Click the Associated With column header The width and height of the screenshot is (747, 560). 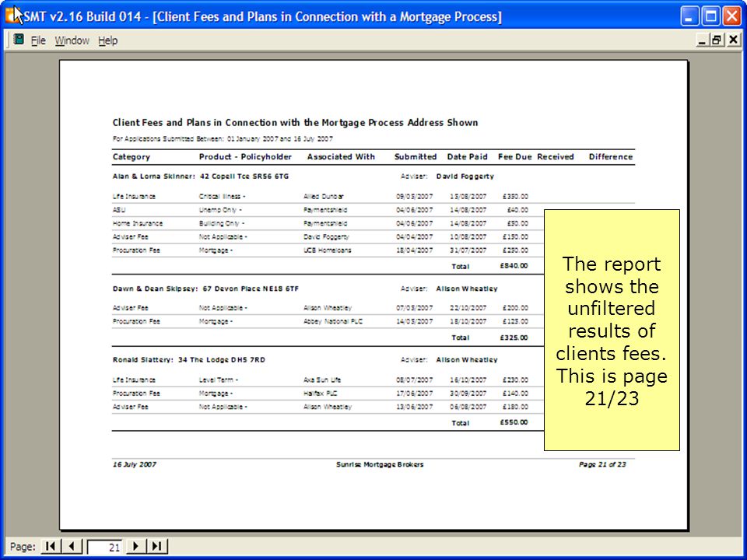(341, 156)
